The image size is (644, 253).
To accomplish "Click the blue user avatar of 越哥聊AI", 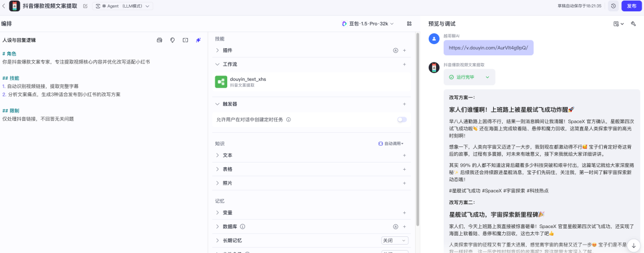I will (434, 39).
